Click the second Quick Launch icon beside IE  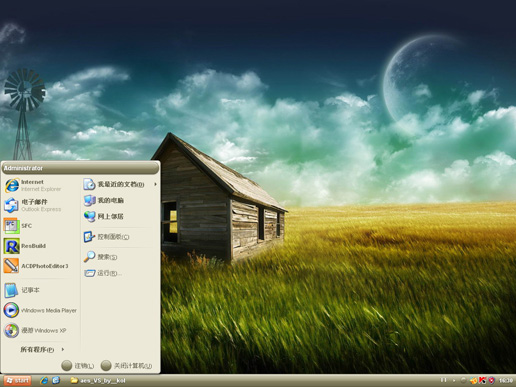(x=56, y=380)
